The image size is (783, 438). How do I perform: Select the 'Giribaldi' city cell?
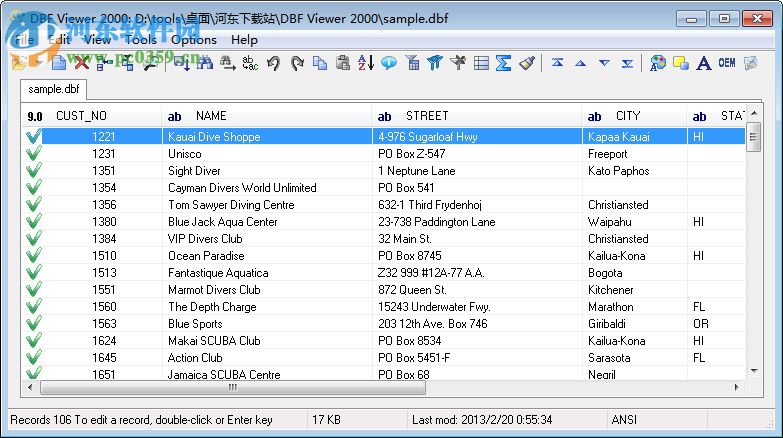(x=634, y=323)
